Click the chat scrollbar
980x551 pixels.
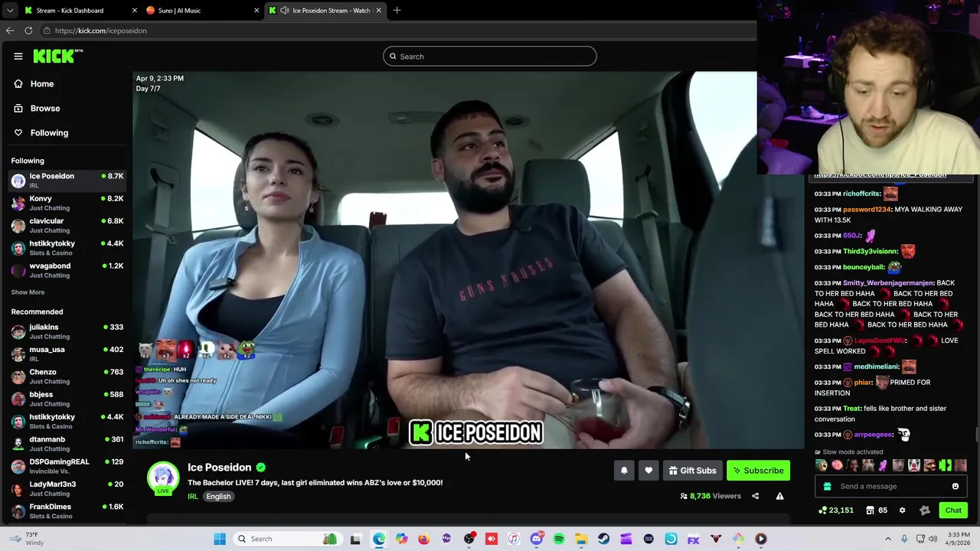(x=976, y=435)
